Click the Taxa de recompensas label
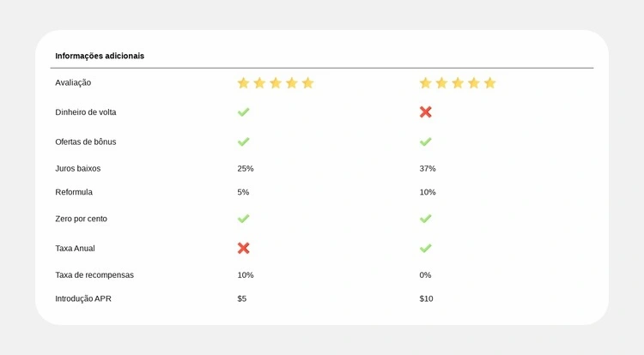Viewport: 644px width, 355px height. [x=94, y=275]
